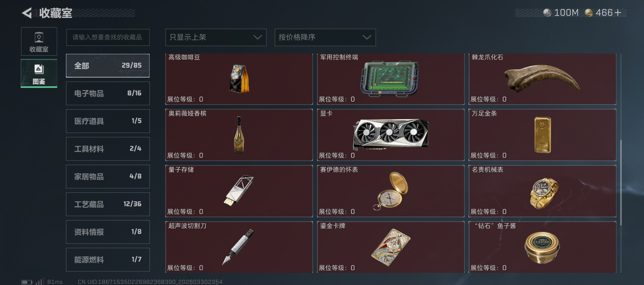
Task: Switch to the 全部 category tab
Action: [108, 65]
